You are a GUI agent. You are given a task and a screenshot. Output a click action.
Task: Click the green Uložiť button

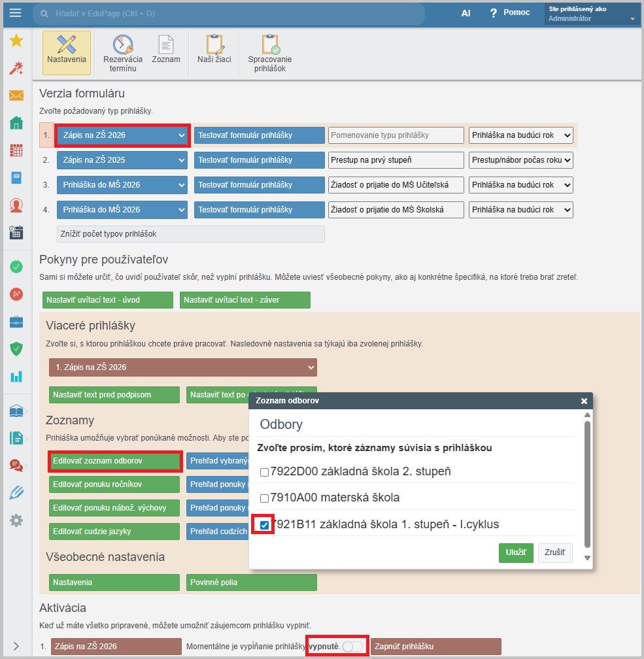[x=516, y=552]
